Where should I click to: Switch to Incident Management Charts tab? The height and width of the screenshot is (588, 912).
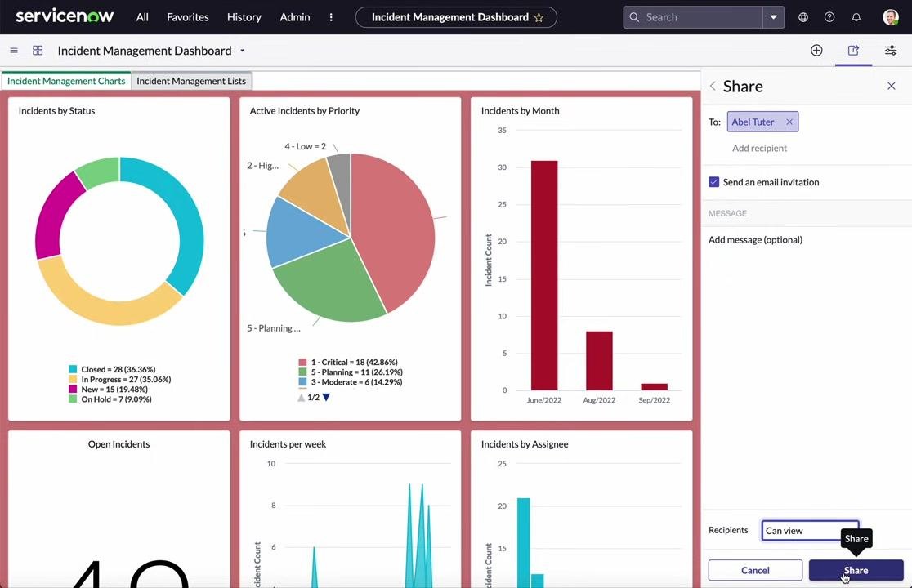(x=66, y=81)
